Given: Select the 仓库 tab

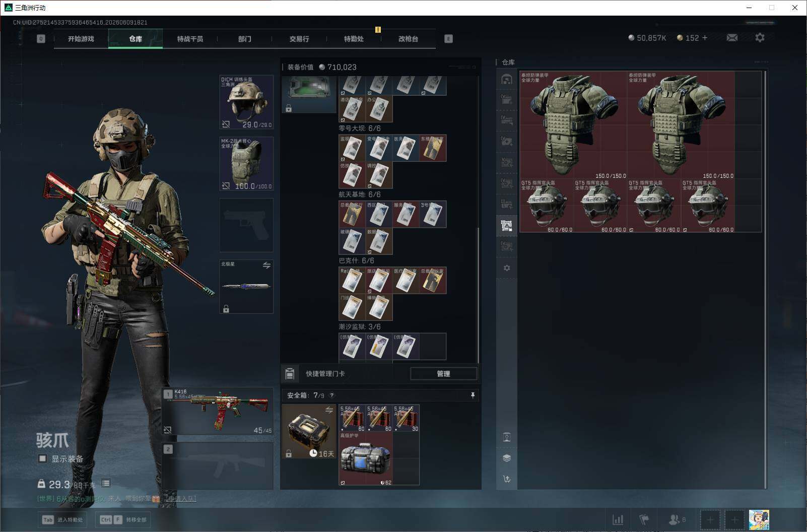Looking at the screenshot, I should [x=136, y=39].
